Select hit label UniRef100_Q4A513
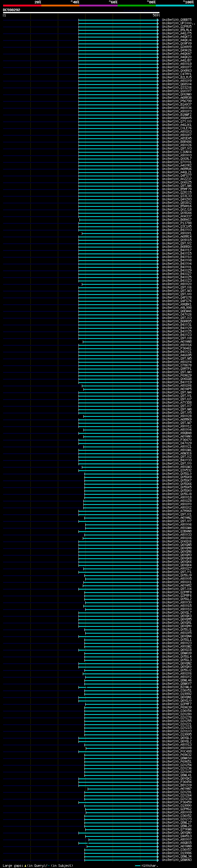Viewport: 197px width, 868px height. point(177,836)
